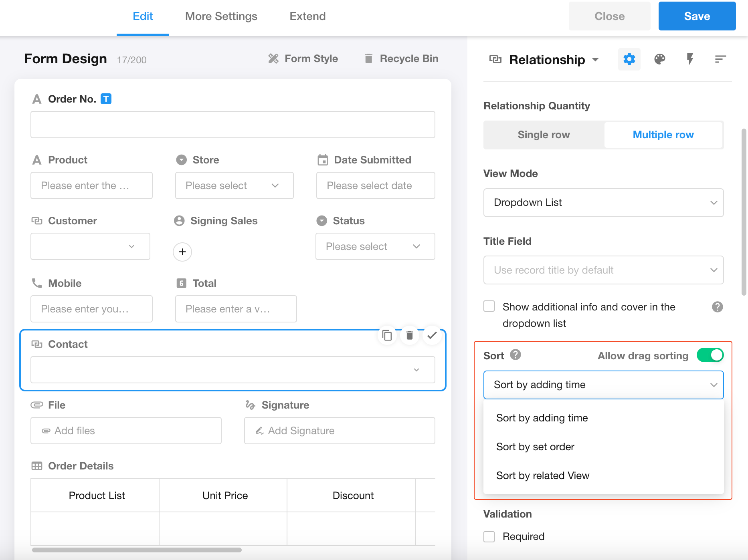This screenshot has height=560, width=748.
Task: Open the Contact field dropdown
Action: pos(233,370)
